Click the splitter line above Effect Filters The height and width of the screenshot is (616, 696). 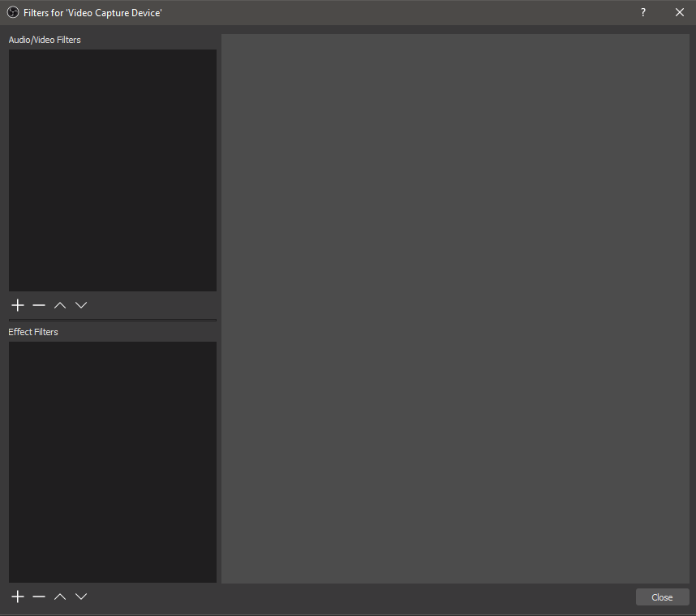coord(112,320)
